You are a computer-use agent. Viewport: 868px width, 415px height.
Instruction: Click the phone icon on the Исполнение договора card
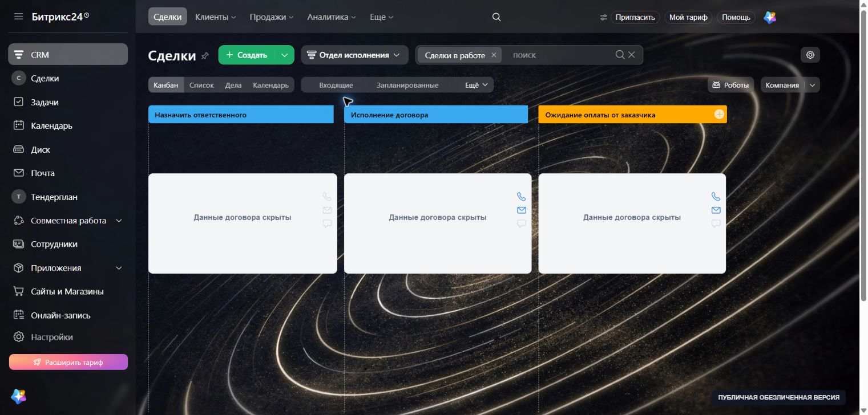tap(521, 197)
